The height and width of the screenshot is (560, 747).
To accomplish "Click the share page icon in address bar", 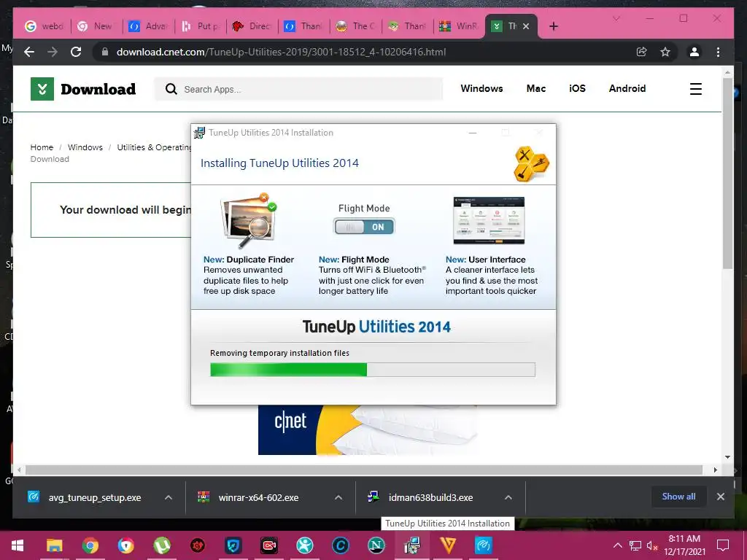I will (x=642, y=52).
